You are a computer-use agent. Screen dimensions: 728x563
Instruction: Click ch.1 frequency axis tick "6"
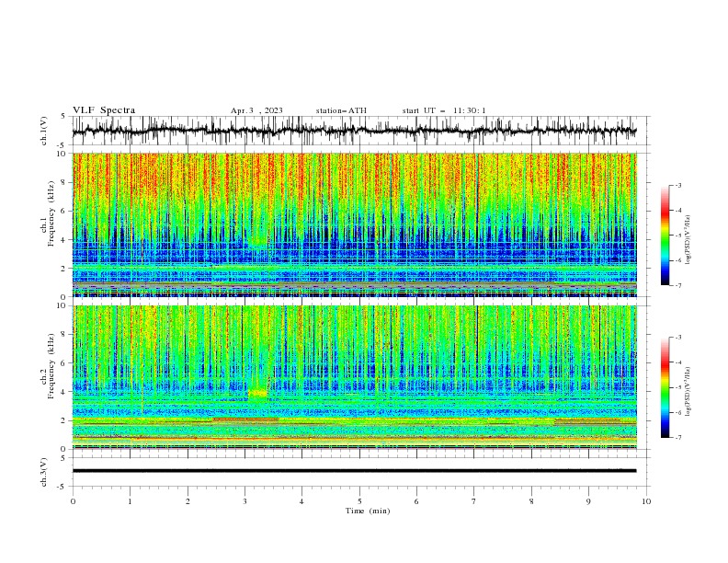pos(65,211)
